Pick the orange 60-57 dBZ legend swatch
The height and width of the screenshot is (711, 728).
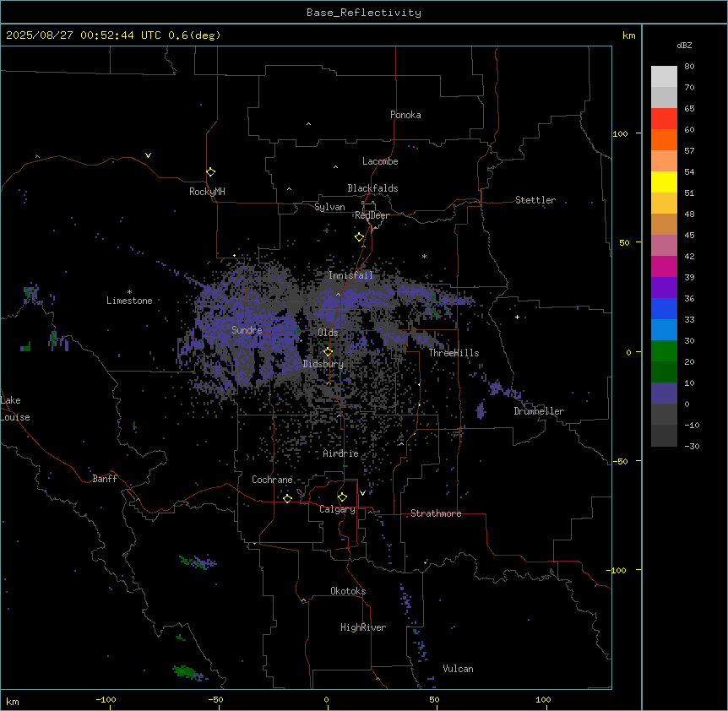(664, 139)
